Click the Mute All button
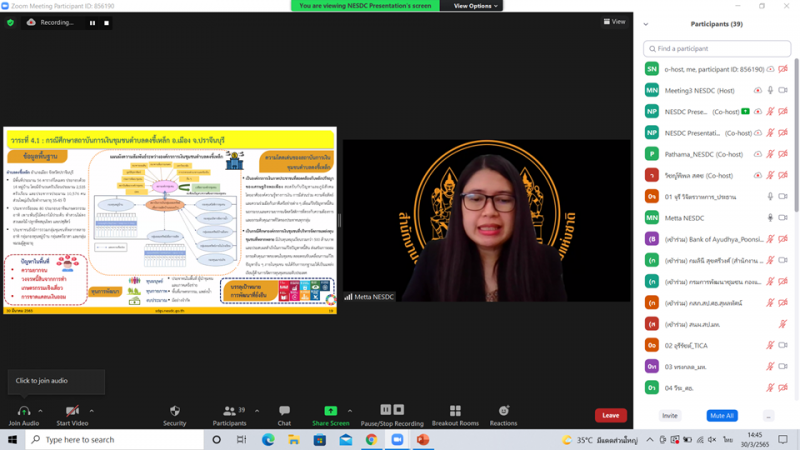This screenshot has width=800, height=450. 722,416
